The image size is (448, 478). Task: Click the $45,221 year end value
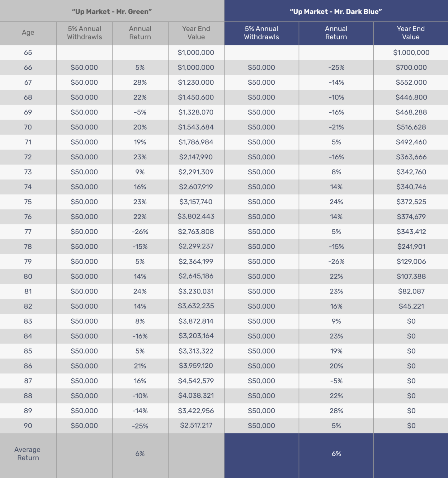coord(411,307)
